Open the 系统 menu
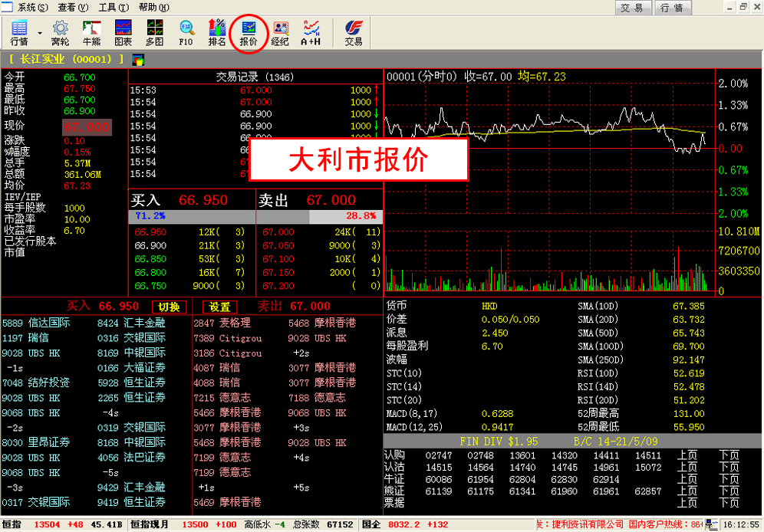764x532 pixels. [31, 7]
